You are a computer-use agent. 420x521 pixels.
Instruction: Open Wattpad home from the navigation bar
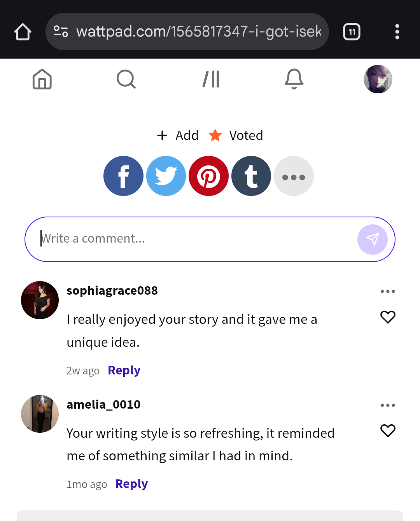coord(42,79)
